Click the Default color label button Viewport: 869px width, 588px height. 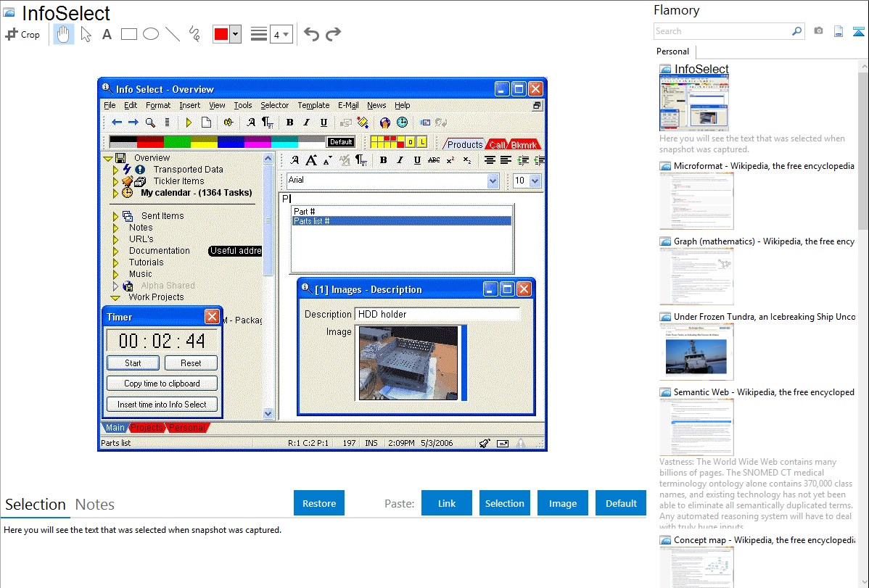tap(341, 142)
